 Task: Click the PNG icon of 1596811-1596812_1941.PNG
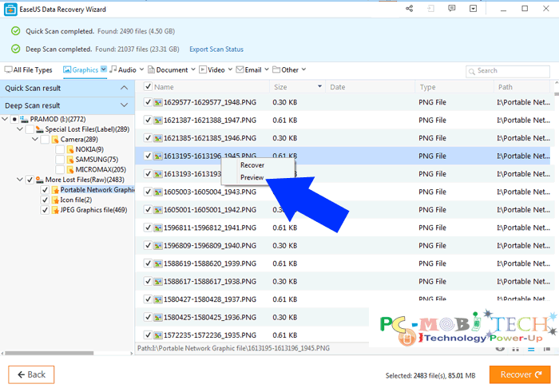click(158, 228)
